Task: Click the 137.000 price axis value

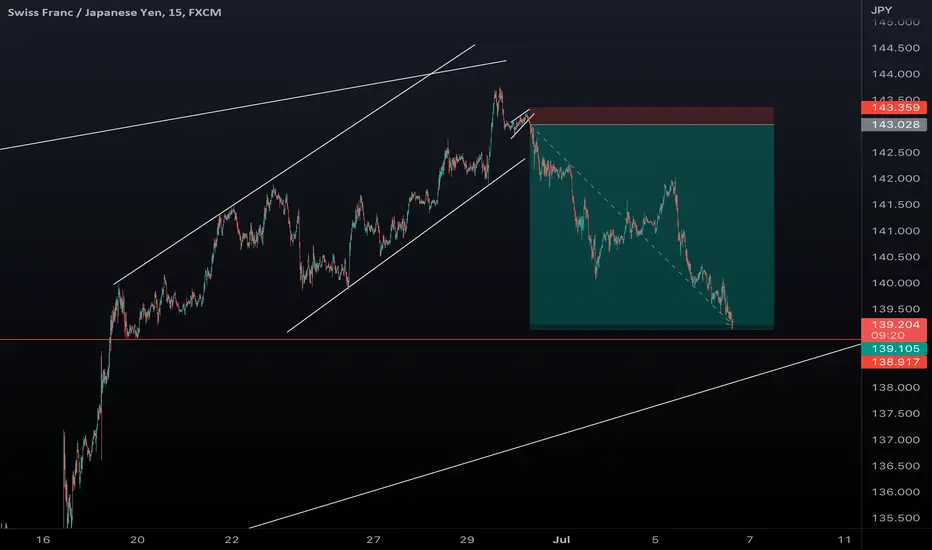Action: pyautogui.click(x=895, y=439)
